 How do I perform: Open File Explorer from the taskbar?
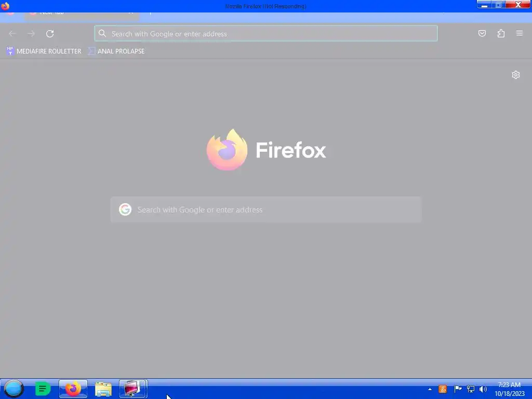(x=103, y=389)
